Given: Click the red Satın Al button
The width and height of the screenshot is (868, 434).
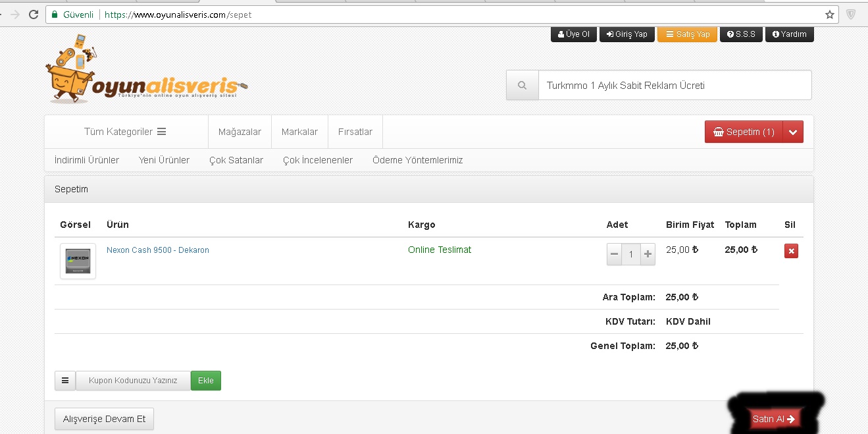Looking at the screenshot, I should pyautogui.click(x=774, y=419).
